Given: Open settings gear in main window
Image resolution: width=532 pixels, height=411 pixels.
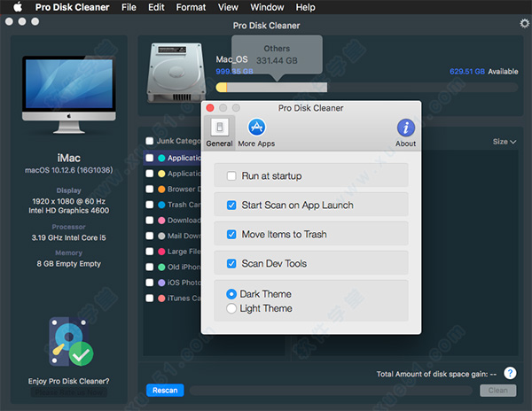Looking at the screenshot, I should [x=524, y=24].
